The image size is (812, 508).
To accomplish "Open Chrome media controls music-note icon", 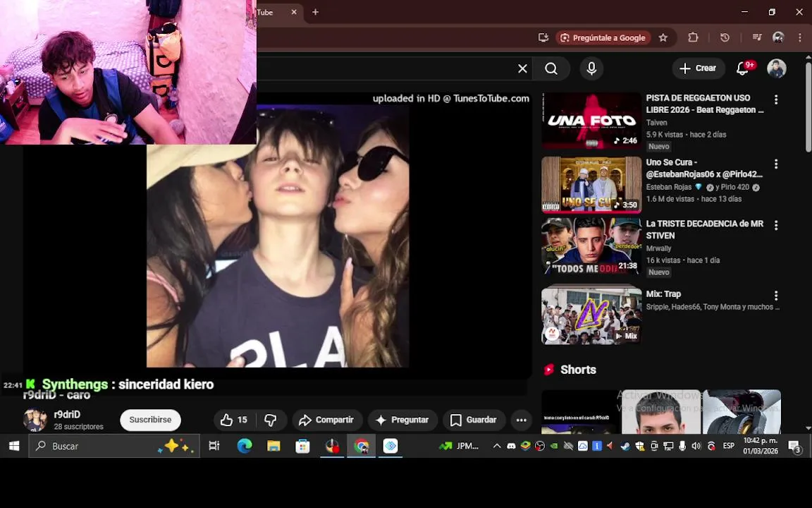I will [x=756, y=38].
